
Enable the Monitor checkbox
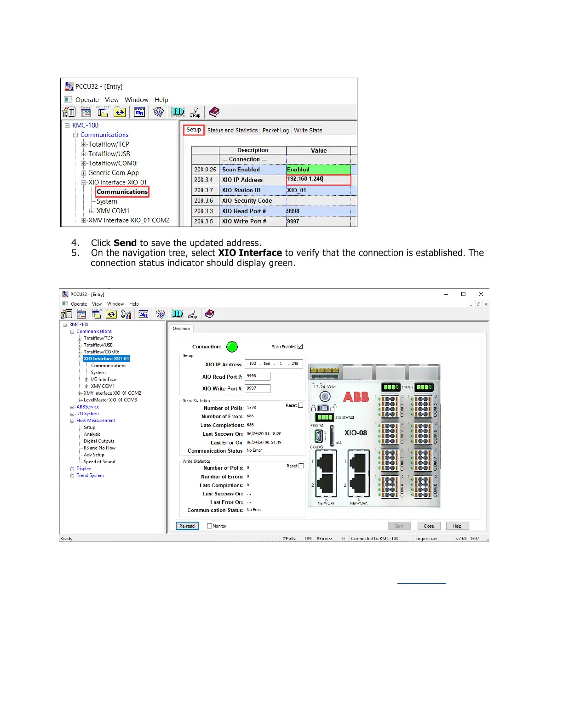coord(210,526)
